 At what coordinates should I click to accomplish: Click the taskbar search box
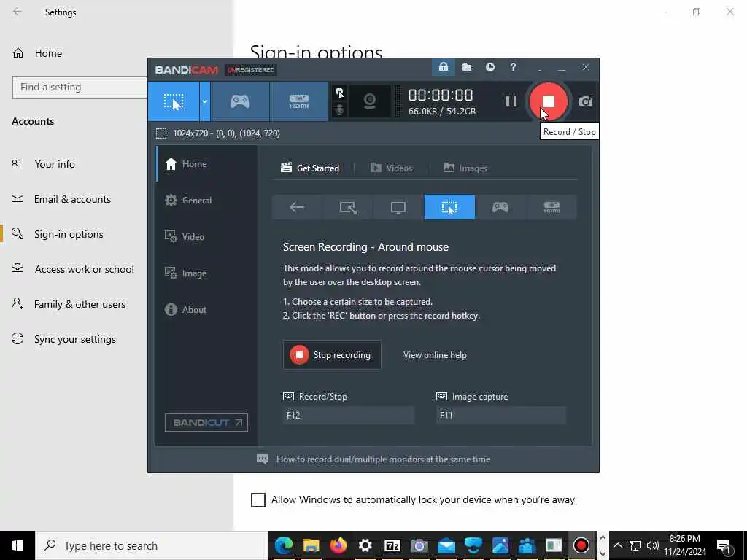coord(152,545)
